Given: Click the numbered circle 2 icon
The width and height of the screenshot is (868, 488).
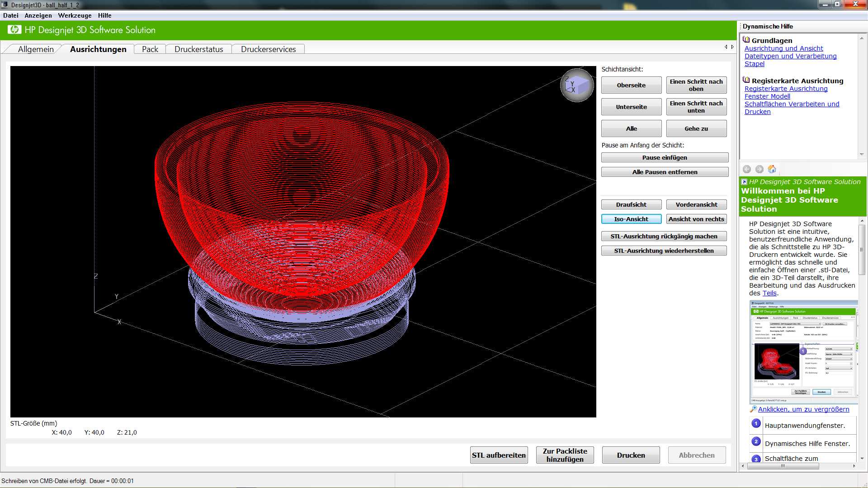Looking at the screenshot, I should pyautogui.click(x=756, y=441).
